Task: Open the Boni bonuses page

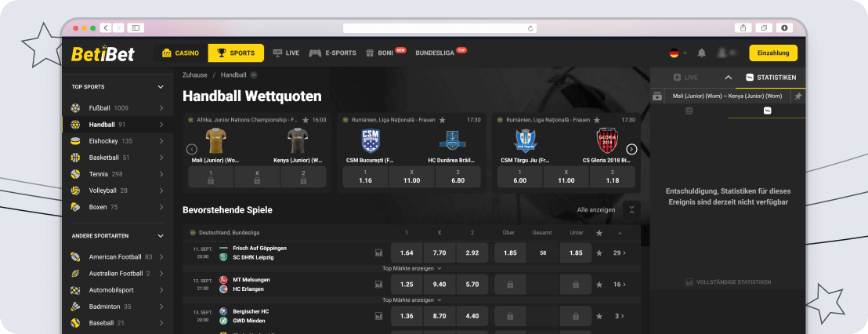Action: click(386, 53)
